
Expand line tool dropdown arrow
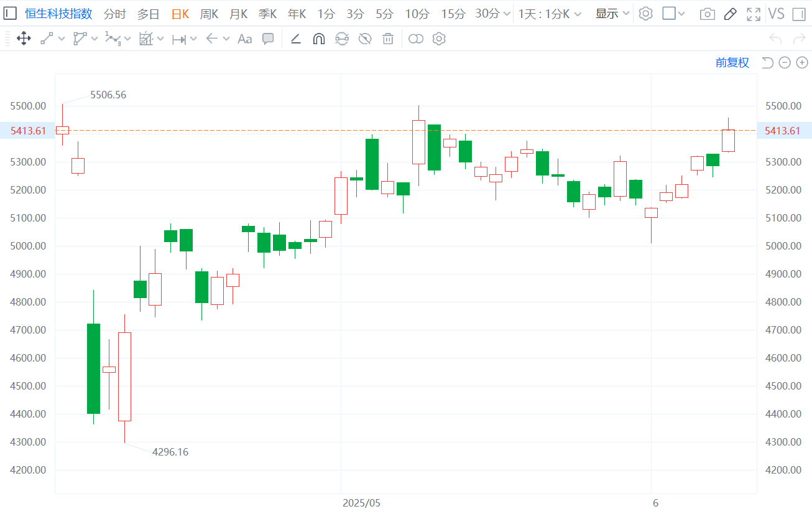click(x=62, y=39)
